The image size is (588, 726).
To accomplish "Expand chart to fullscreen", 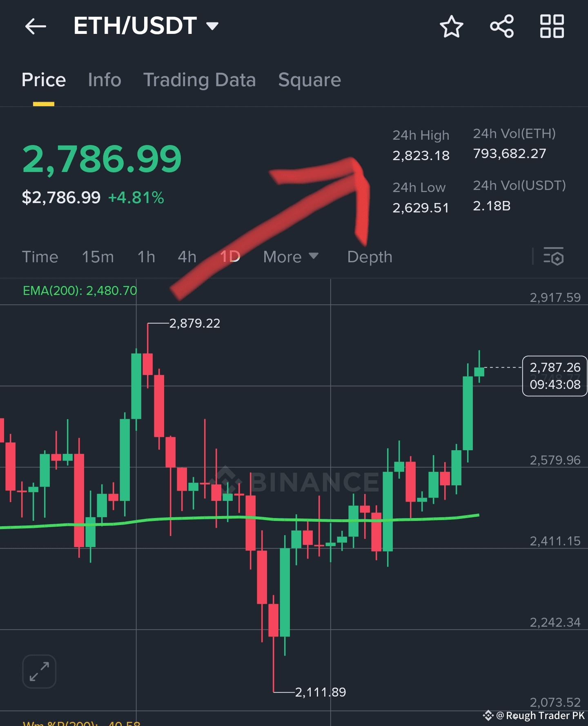I will (x=39, y=671).
